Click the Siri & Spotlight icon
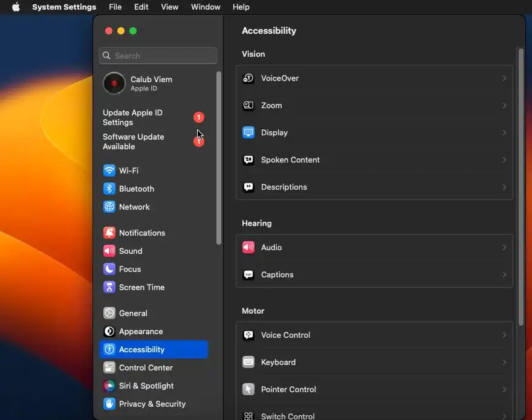This screenshot has height=420, width=532. pos(109,386)
